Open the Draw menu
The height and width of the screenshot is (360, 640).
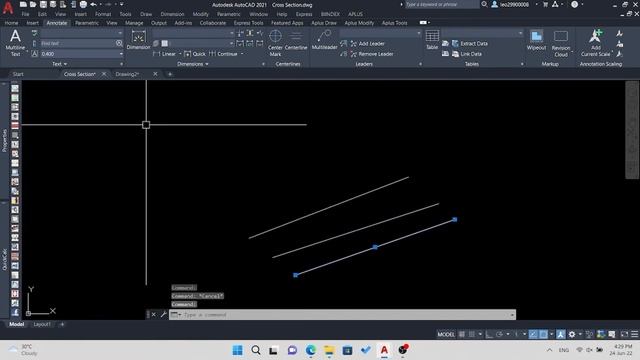point(146,14)
